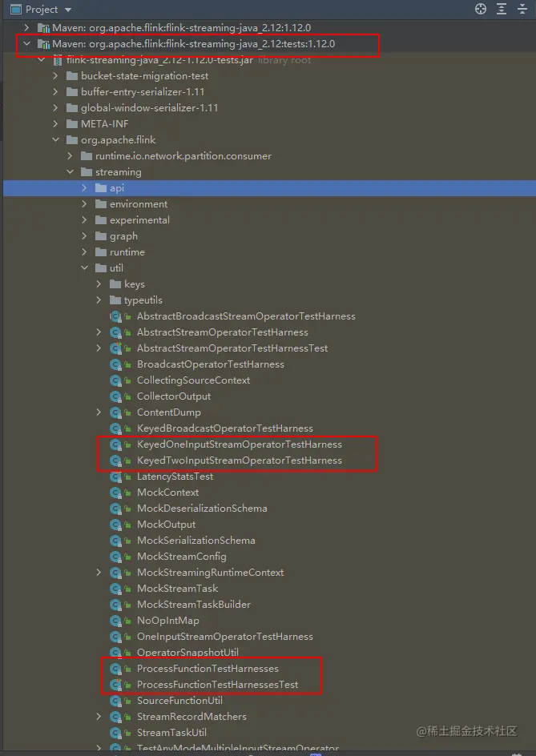
Task: Select MockSerializationSchema class
Action: (x=195, y=541)
